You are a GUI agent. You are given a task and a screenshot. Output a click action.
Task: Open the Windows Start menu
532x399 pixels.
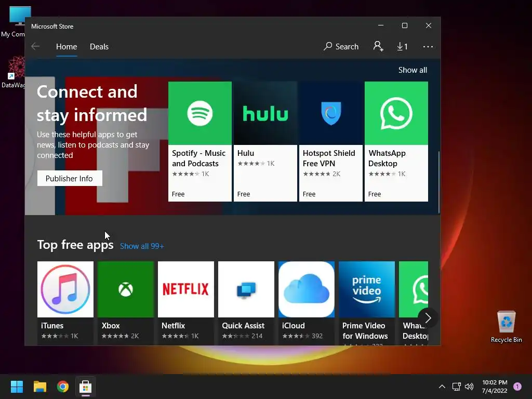[17, 387]
